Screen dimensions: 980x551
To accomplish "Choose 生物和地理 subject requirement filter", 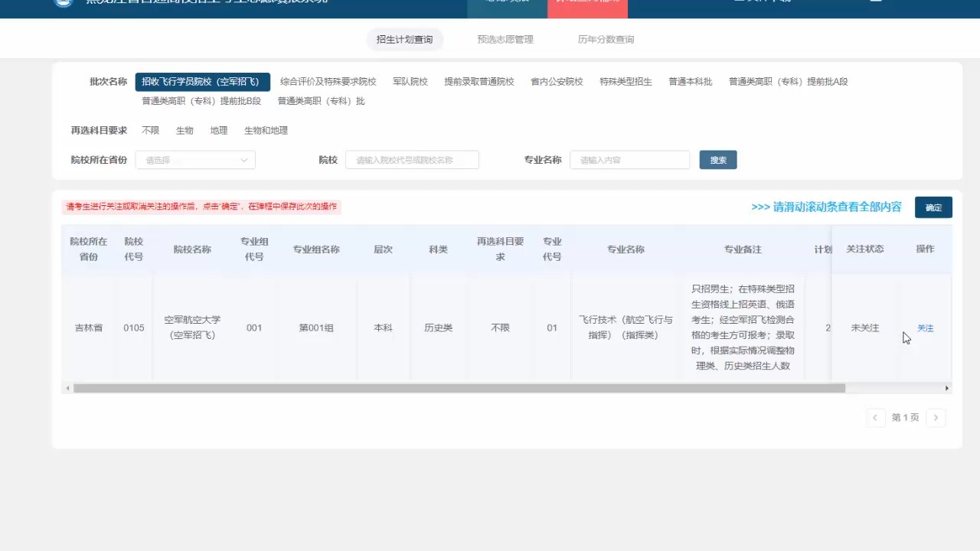I will point(266,131).
